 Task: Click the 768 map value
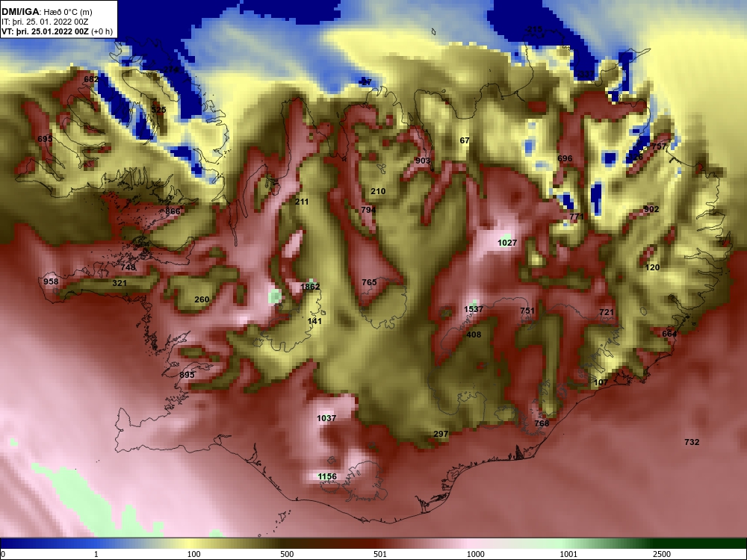point(542,423)
